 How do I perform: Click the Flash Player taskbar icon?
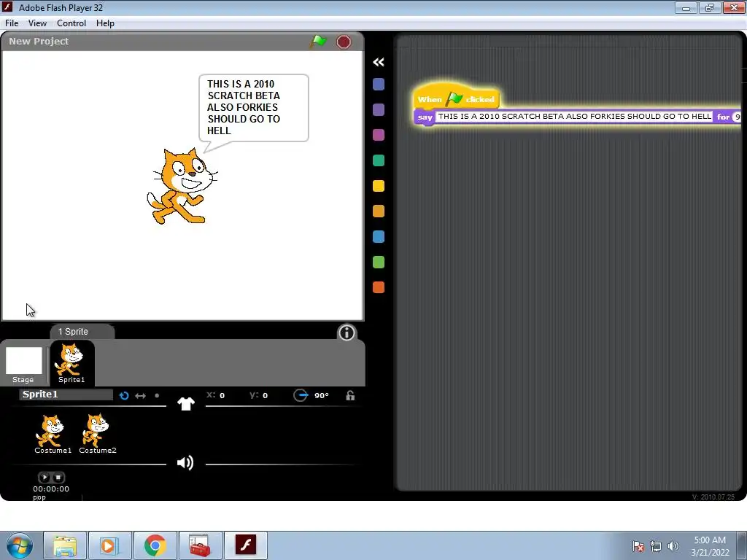pyautogui.click(x=245, y=545)
